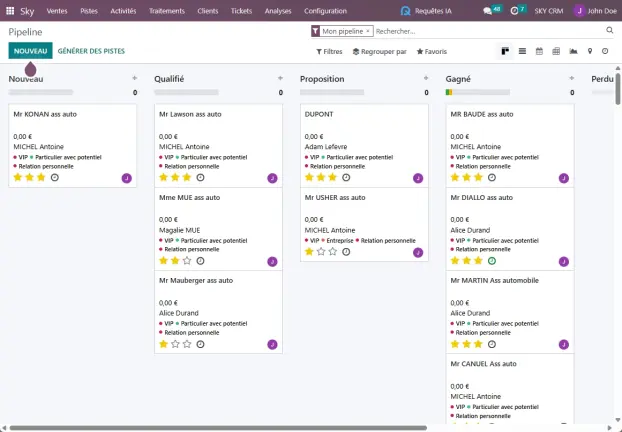This screenshot has height=432, width=622.
Task: Switch to Calendar view
Action: 539,51
